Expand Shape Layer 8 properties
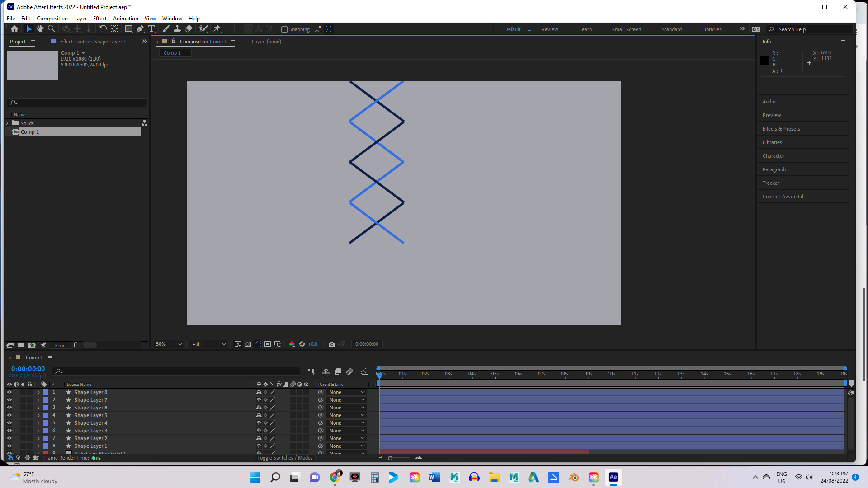 pyautogui.click(x=39, y=392)
